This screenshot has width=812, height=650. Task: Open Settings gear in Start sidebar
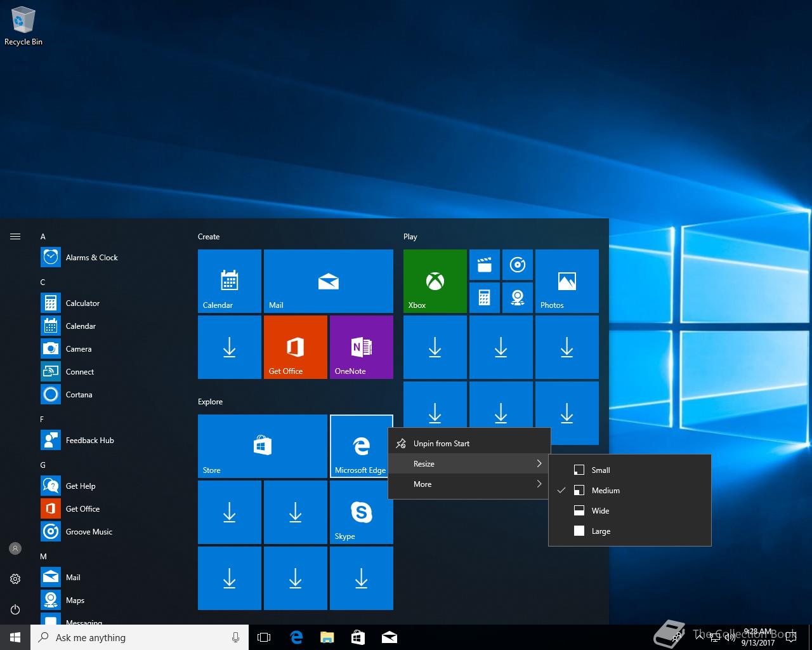pyautogui.click(x=15, y=579)
